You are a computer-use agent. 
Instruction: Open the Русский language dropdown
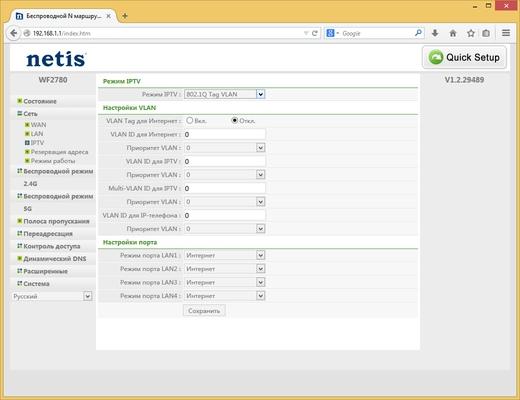tap(52, 296)
